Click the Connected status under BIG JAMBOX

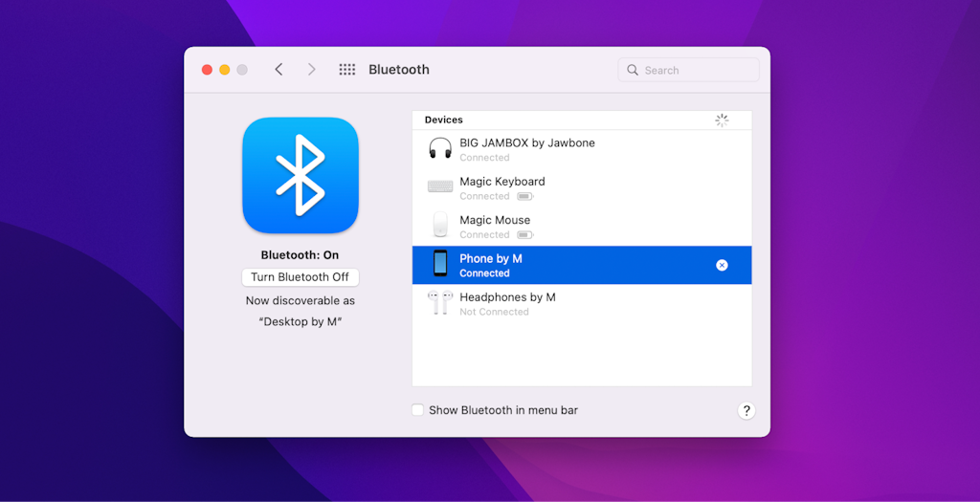click(x=484, y=158)
